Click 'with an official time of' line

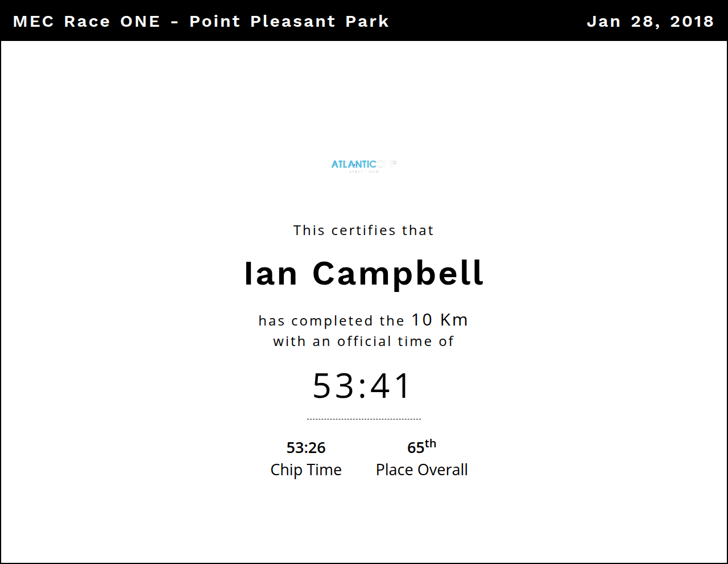[x=363, y=341]
